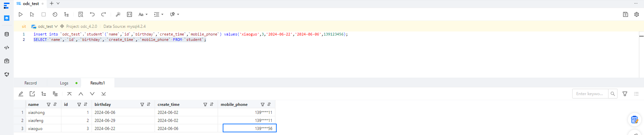Filter the mobile_phone column
Viewport: 644px width, 135px height.
coord(263,105)
